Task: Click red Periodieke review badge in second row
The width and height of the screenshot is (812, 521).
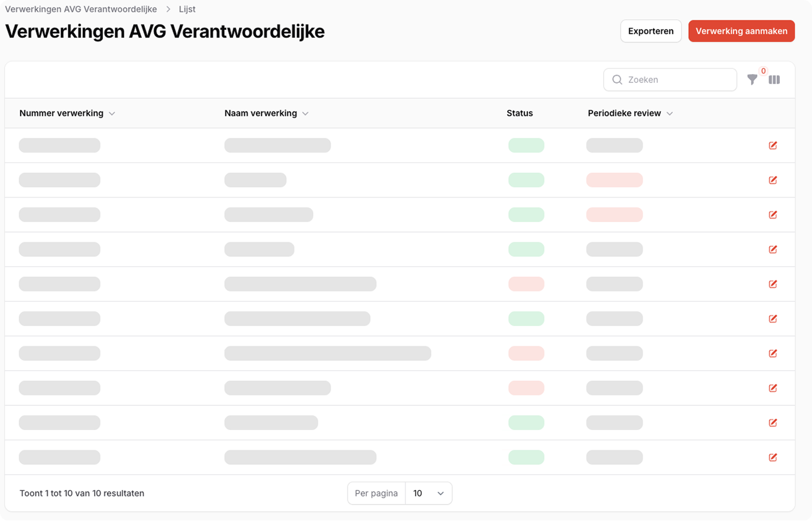Action: [615, 180]
